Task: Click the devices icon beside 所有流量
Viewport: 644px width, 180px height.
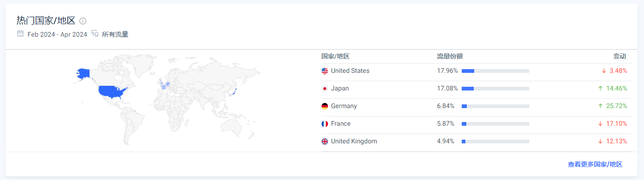Action: pos(95,33)
